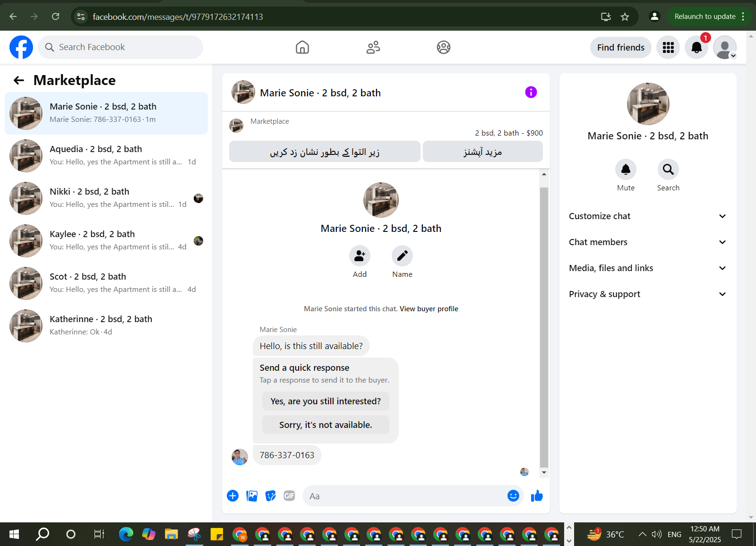Expand Customize chat section

(648, 216)
